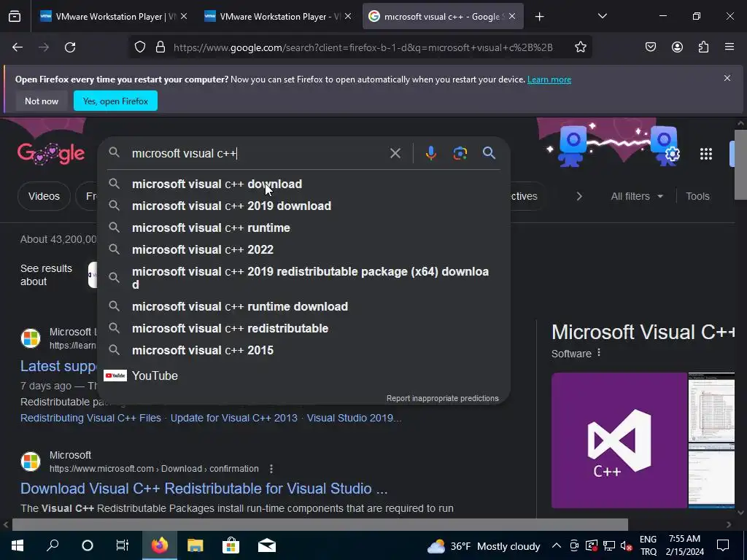Open Visual Studio 2019 sitelink
The height and width of the screenshot is (560, 747).
click(354, 418)
